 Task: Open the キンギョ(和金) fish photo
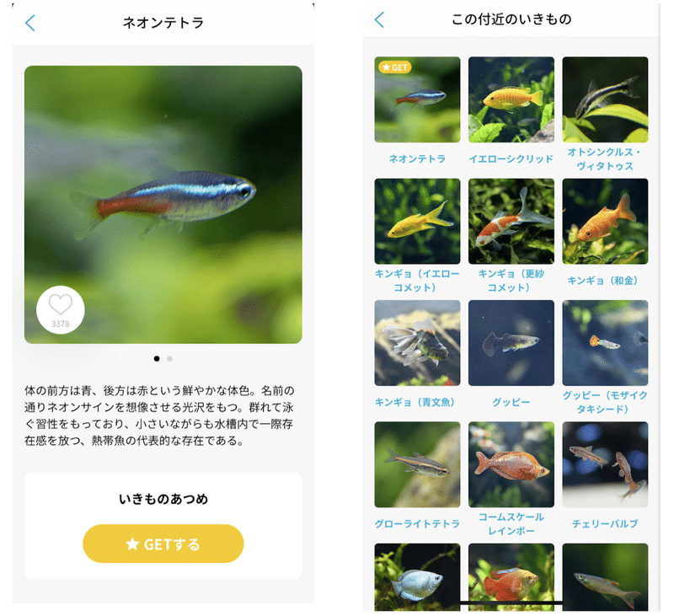pos(605,222)
